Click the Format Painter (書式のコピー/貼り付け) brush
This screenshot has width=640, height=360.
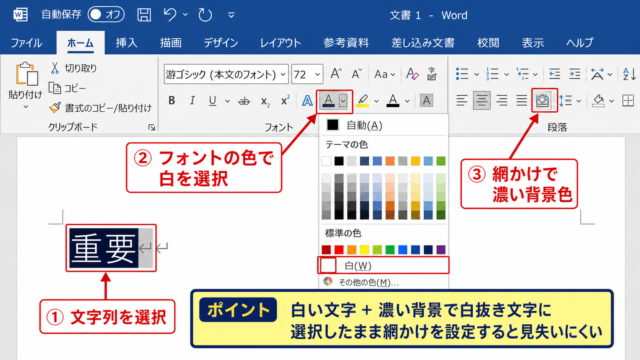(x=55, y=107)
